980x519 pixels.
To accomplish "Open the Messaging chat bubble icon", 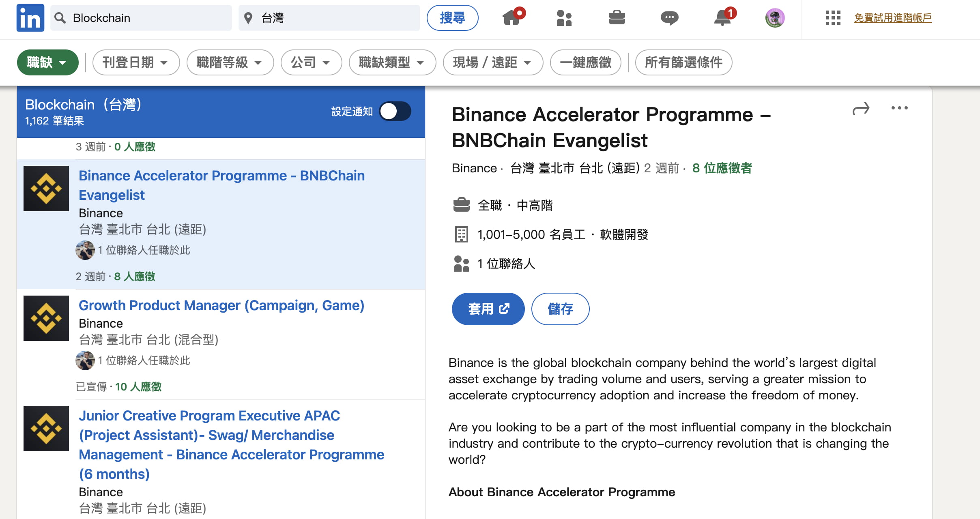I will click(x=669, y=18).
